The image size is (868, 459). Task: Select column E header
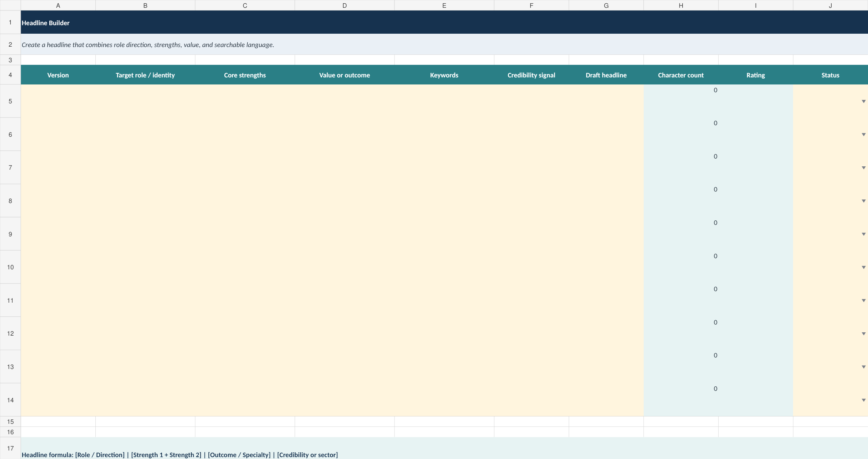(444, 5)
